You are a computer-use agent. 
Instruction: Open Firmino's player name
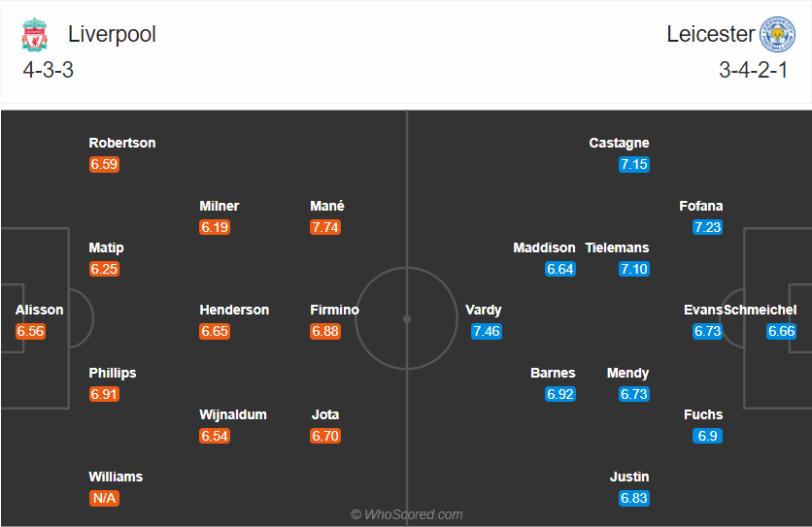335,311
